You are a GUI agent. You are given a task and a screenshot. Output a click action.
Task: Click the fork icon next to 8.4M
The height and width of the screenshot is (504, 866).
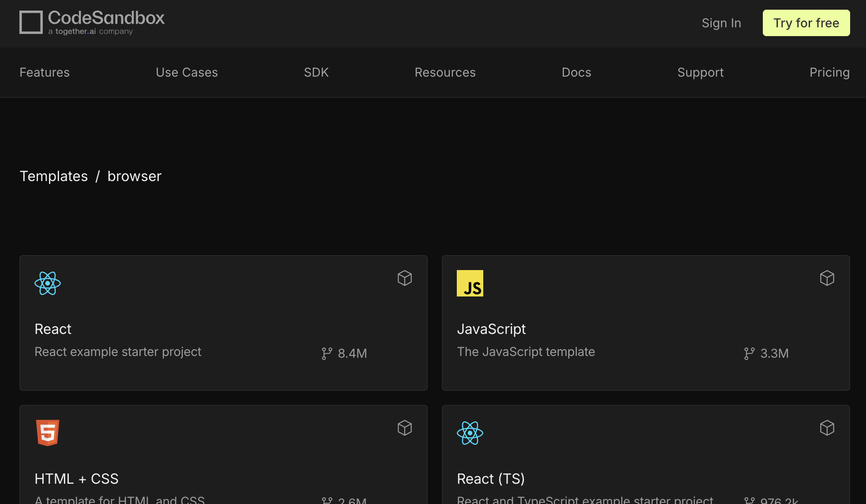pos(327,353)
